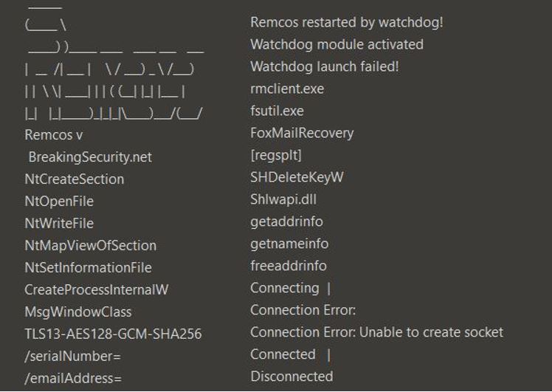Click the 'Remcos v' line

click(x=54, y=135)
